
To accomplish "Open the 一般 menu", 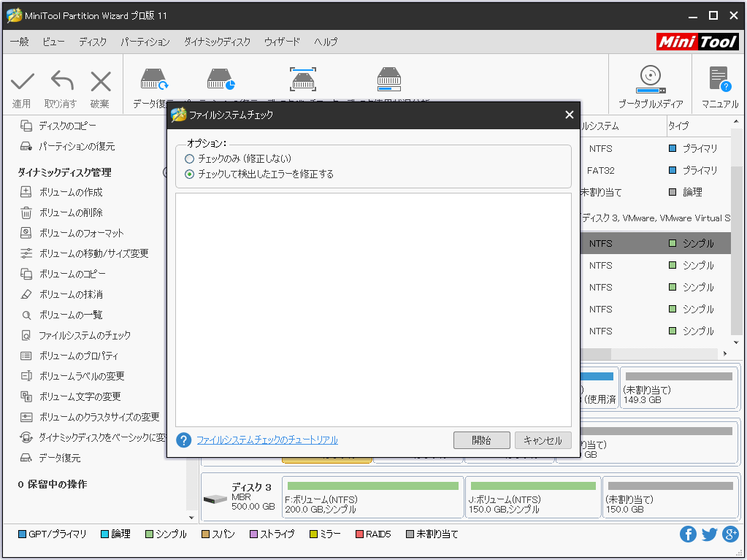I will tap(20, 42).
